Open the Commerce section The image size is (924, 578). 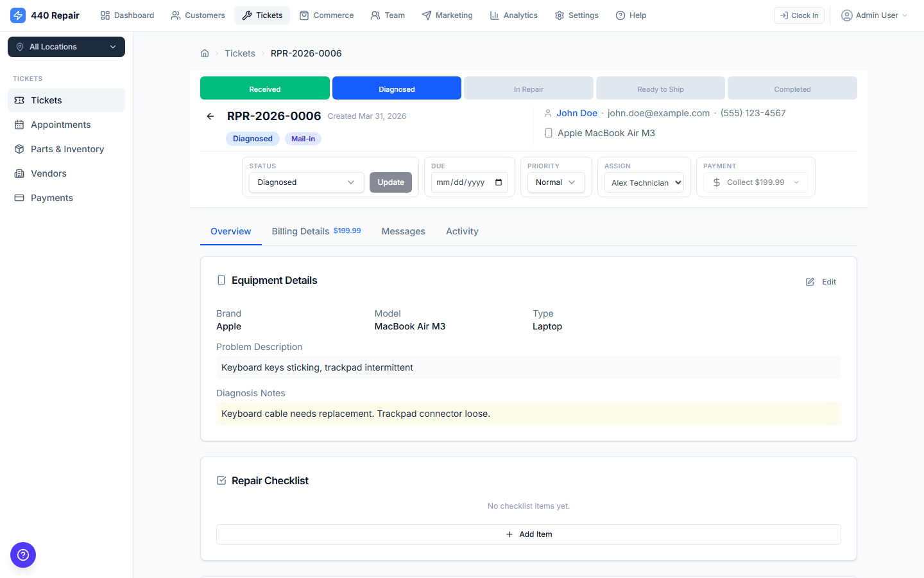coord(327,15)
